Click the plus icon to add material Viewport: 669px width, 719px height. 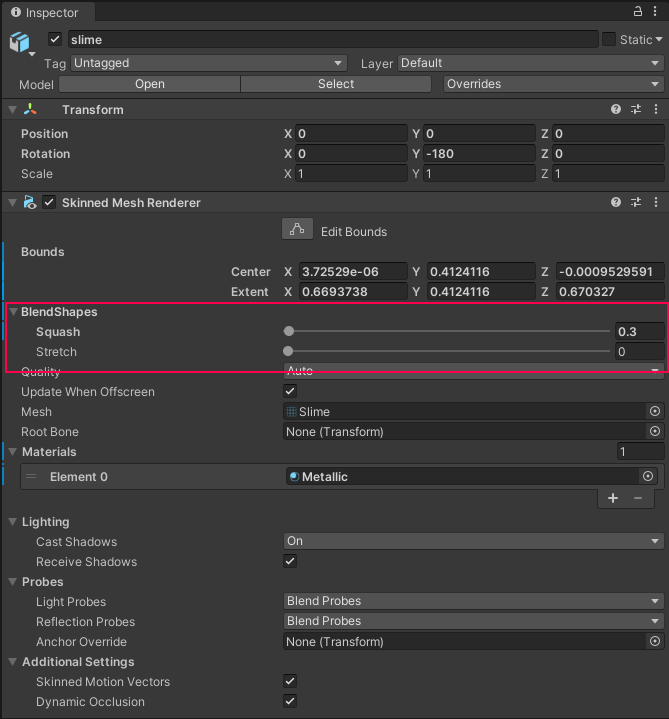pyautogui.click(x=612, y=498)
